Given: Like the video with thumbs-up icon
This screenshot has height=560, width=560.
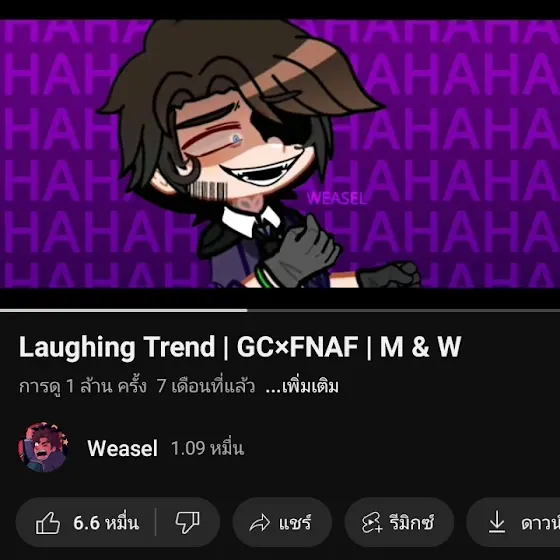Looking at the screenshot, I should (x=48, y=522).
